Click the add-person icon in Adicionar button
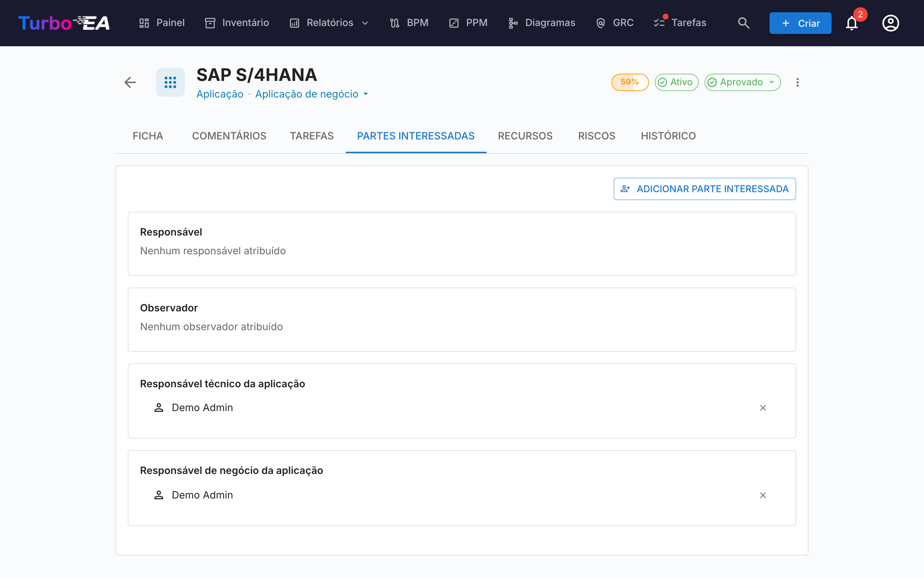This screenshot has height=578, width=924. coord(625,189)
